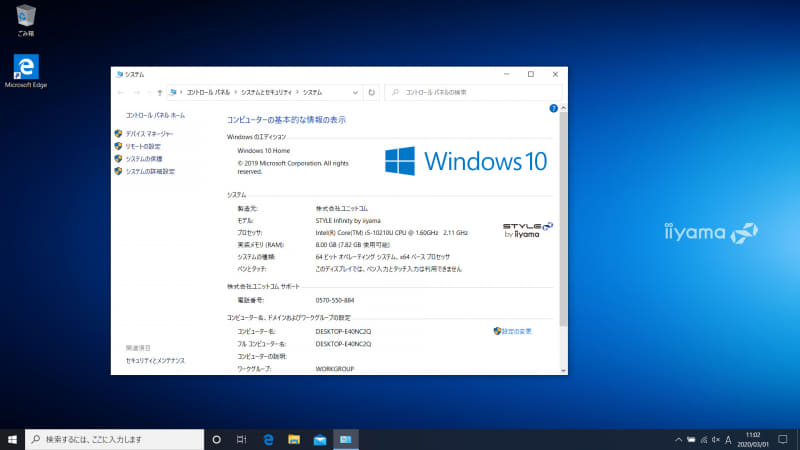Go to コントロール パネル ホーム
This screenshot has height=450, width=800.
click(156, 115)
